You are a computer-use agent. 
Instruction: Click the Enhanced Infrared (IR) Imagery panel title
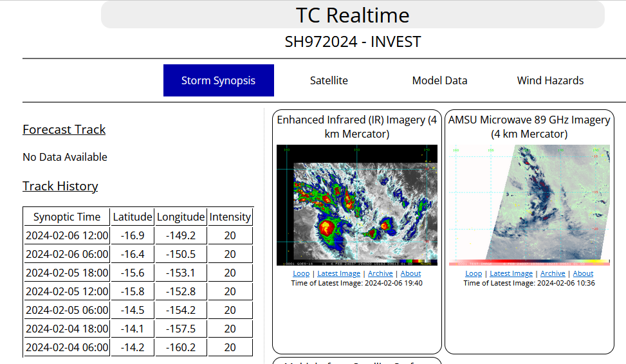(357, 127)
